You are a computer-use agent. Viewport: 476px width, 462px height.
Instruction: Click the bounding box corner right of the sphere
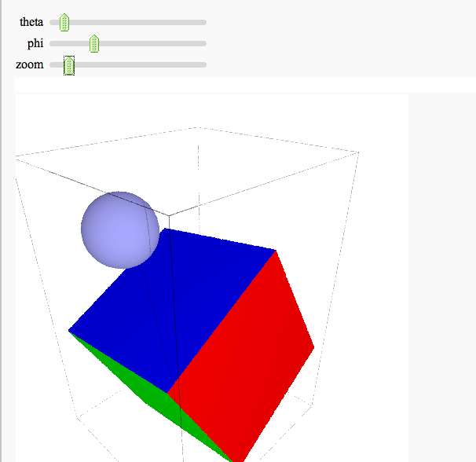(x=167, y=215)
